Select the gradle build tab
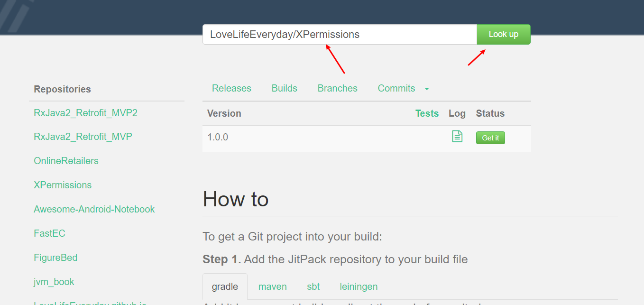Screen dimensions: 644x305 [225, 287]
